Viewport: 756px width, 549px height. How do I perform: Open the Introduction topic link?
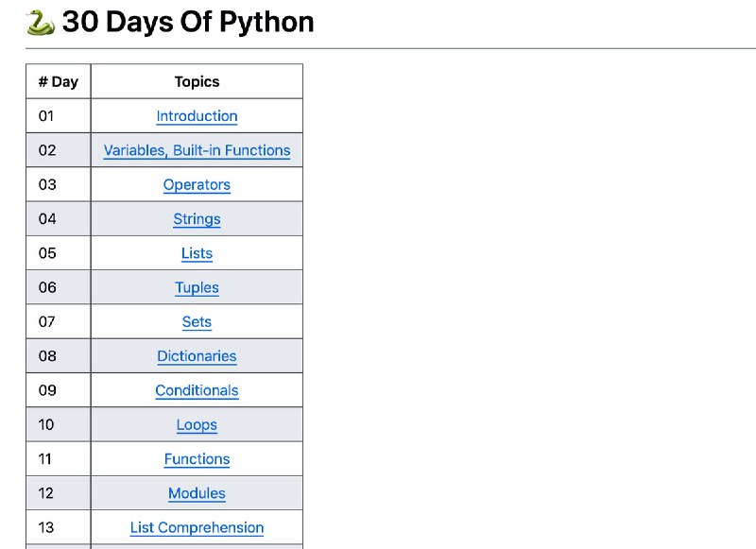(197, 116)
